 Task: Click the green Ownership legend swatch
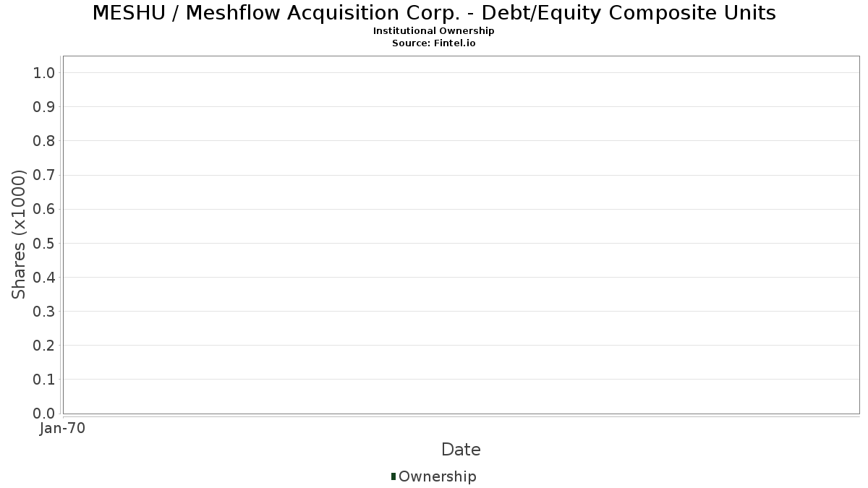[393, 476]
